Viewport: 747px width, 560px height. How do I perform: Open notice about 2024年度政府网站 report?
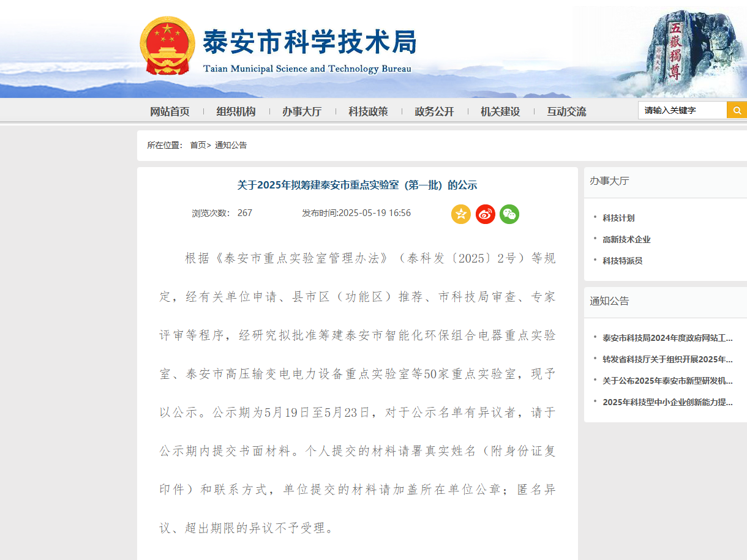667,338
